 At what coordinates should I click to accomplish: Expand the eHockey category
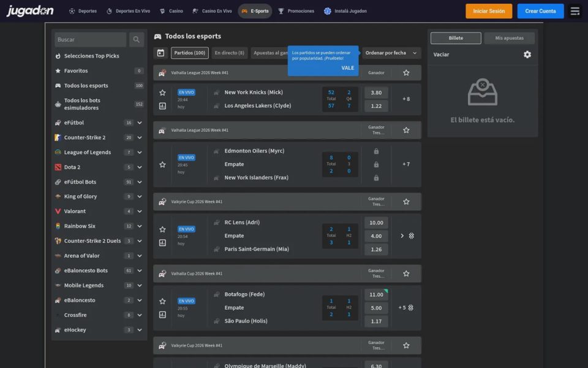[x=140, y=330]
